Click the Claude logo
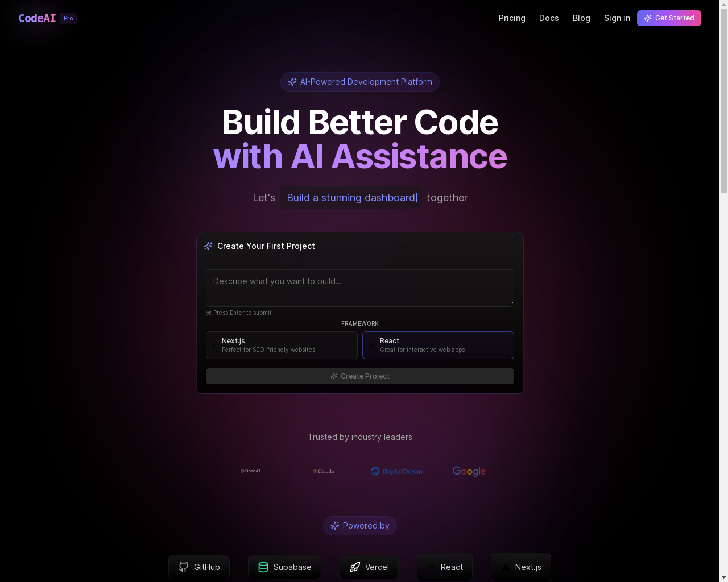728x582 pixels. (323, 471)
